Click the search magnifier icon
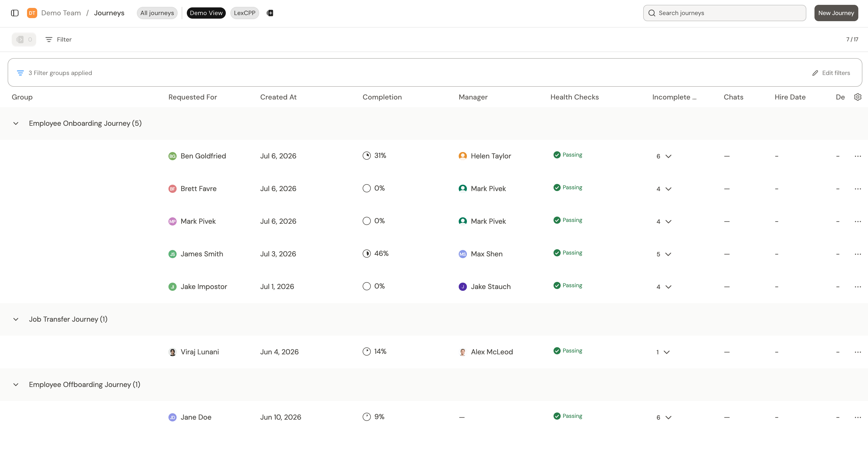 tap(652, 13)
